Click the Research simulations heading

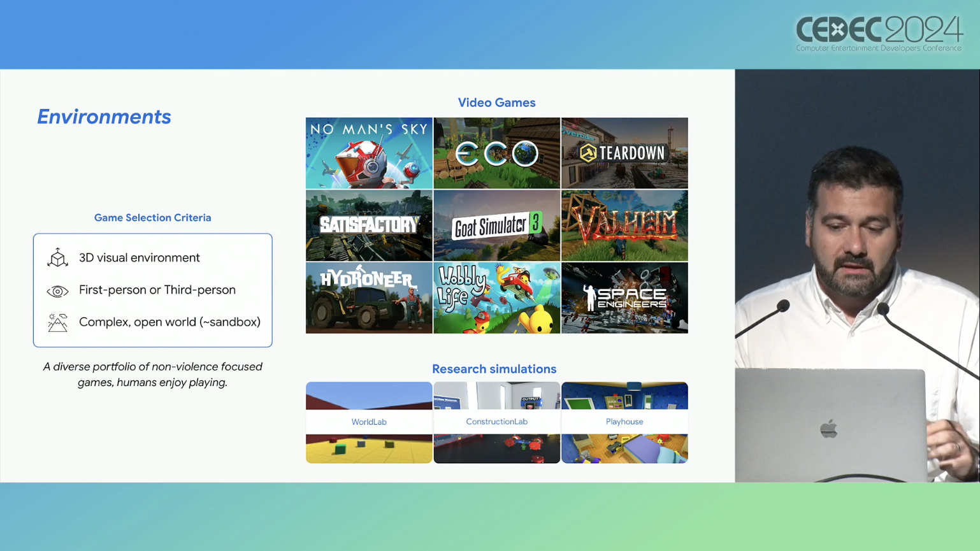coord(494,369)
